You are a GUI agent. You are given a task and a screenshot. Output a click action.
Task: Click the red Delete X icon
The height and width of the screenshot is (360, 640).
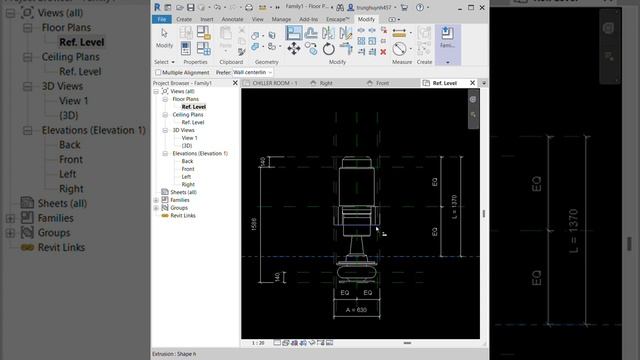click(383, 52)
